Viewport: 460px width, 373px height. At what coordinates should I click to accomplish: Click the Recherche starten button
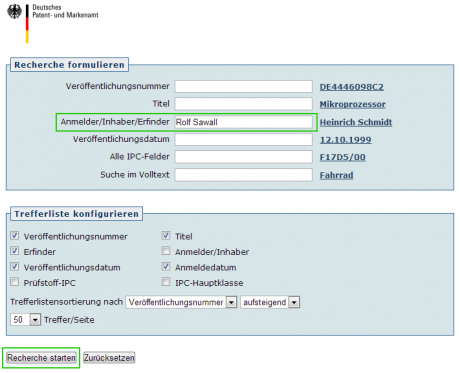coord(41,358)
